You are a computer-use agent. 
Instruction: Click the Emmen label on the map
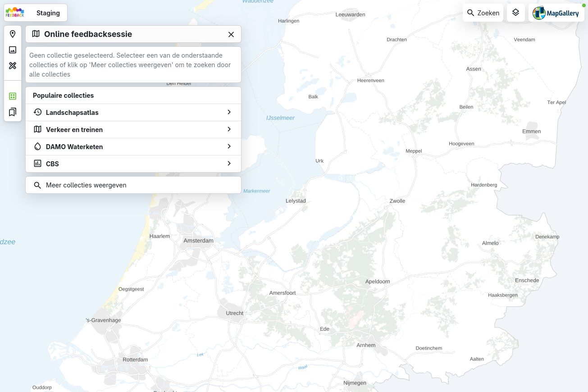pyautogui.click(x=532, y=132)
